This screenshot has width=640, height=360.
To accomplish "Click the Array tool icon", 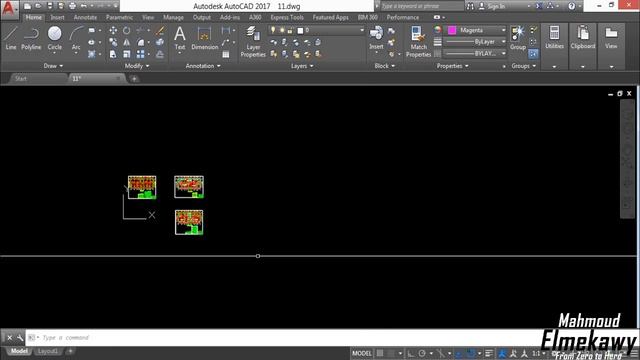I will (x=140, y=54).
